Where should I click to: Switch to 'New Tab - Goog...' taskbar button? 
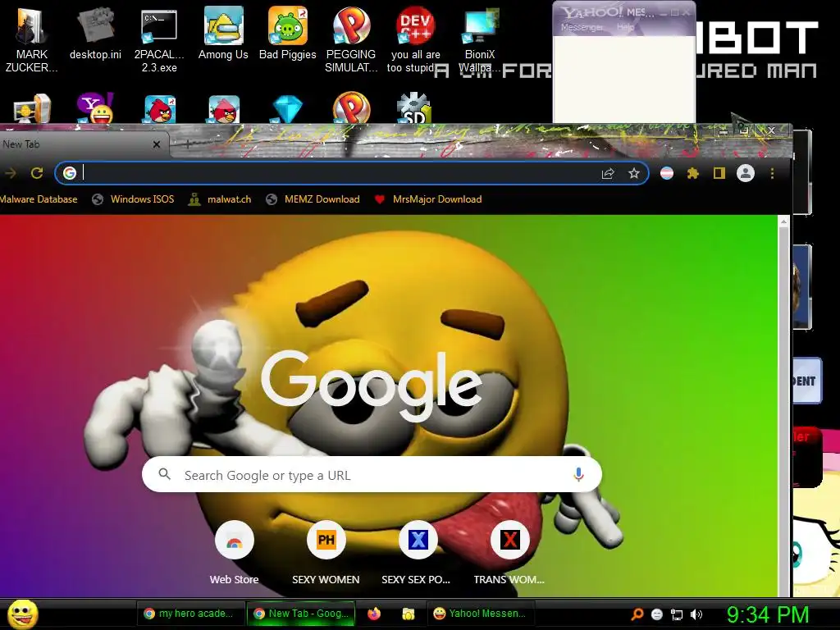click(x=300, y=614)
